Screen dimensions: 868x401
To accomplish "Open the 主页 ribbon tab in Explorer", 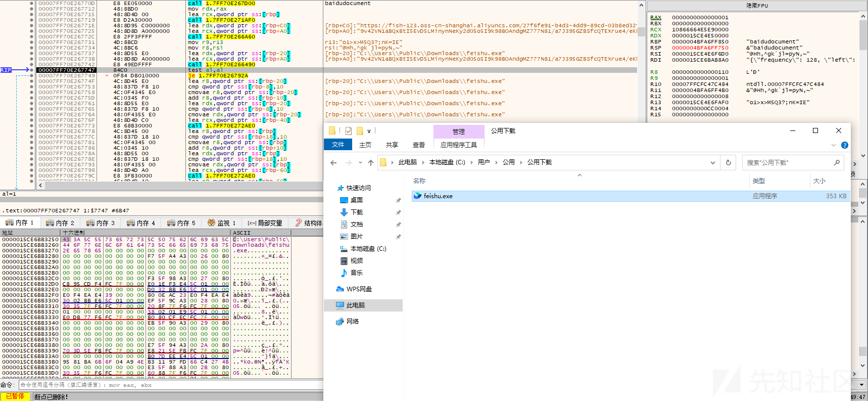I will (365, 145).
